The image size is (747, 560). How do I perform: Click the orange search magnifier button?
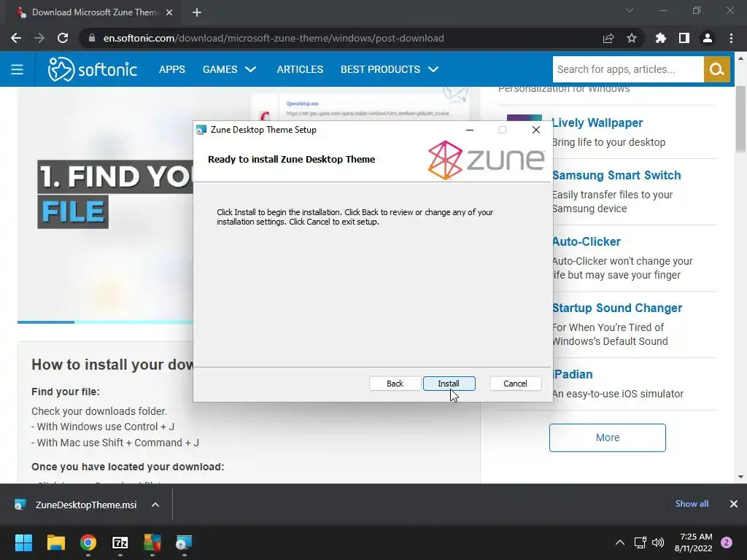coord(716,69)
